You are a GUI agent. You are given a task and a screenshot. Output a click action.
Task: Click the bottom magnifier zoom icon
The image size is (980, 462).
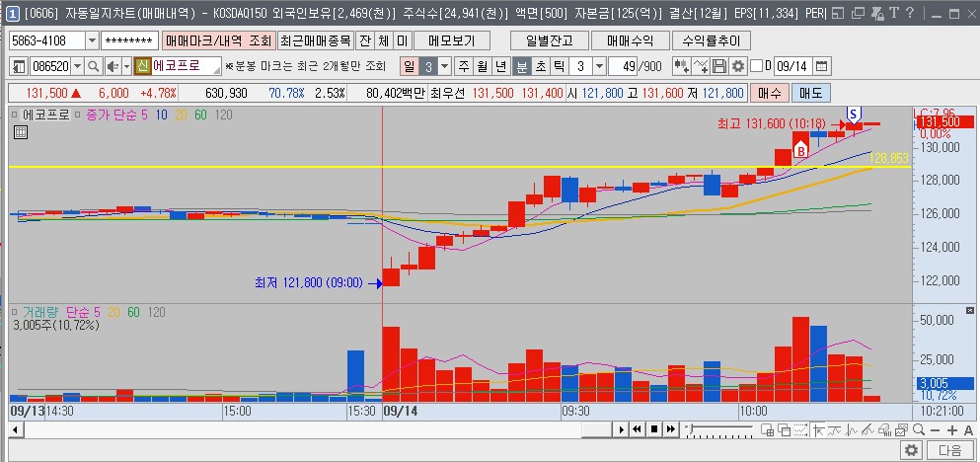click(x=918, y=430)
